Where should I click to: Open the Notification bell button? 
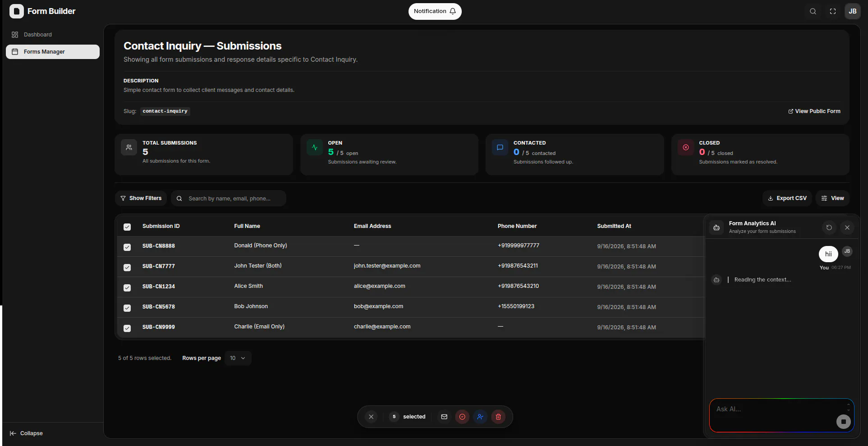click(435, 11)
